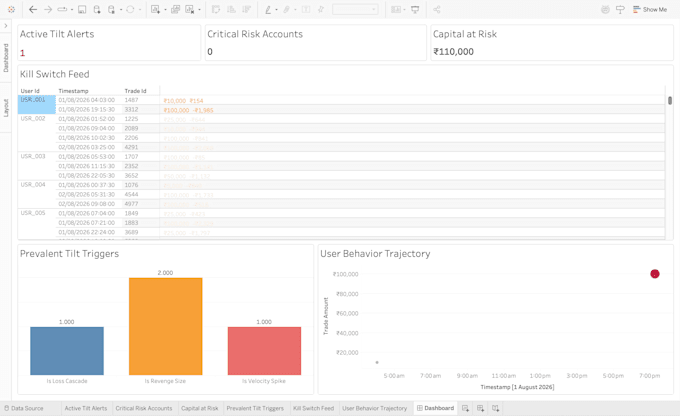Click trade id 3312 row
This screenshot has width=680, height=416.
tap(131, 110)
